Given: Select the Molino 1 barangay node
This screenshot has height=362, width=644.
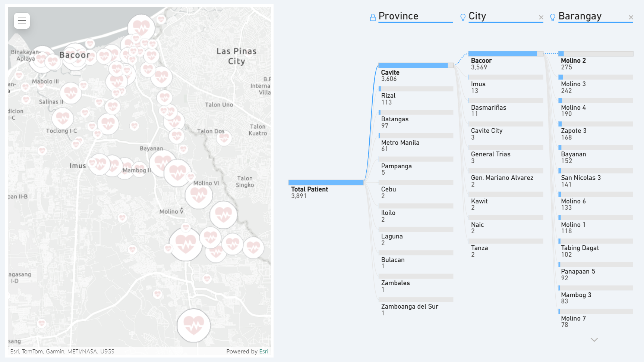Looking at the screenshot, I should [596, 225].
